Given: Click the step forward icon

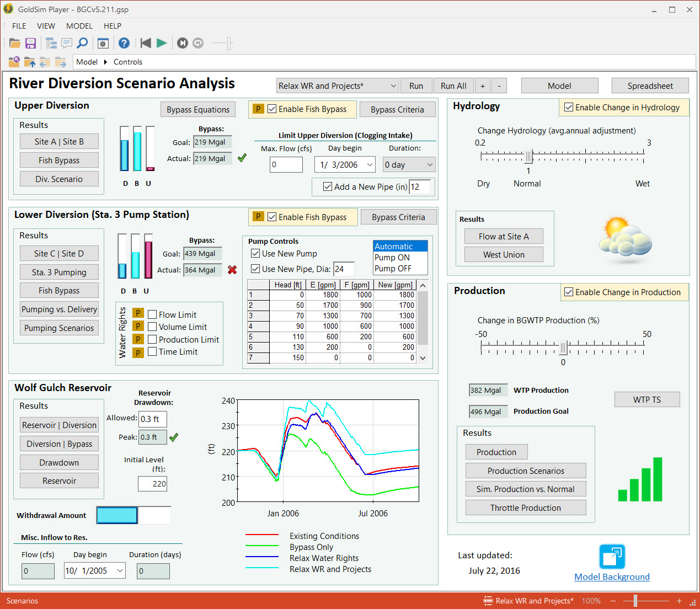Looking at the screenshot, I should coord(183,43).
